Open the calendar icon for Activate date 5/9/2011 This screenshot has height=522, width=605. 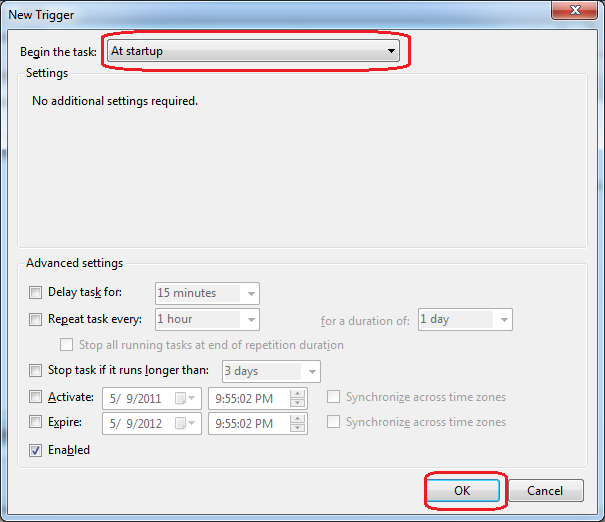click(x=185, y=398)
